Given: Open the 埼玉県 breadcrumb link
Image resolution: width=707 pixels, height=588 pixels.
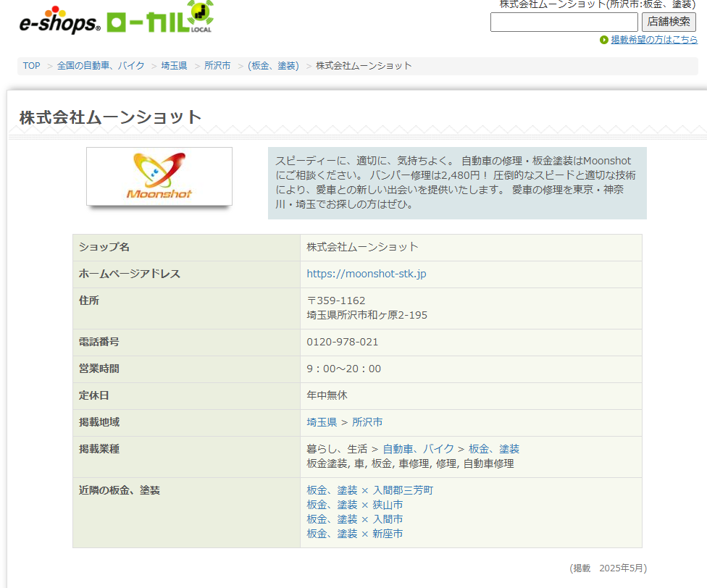Looking at the screenshot, I should 174,66.
